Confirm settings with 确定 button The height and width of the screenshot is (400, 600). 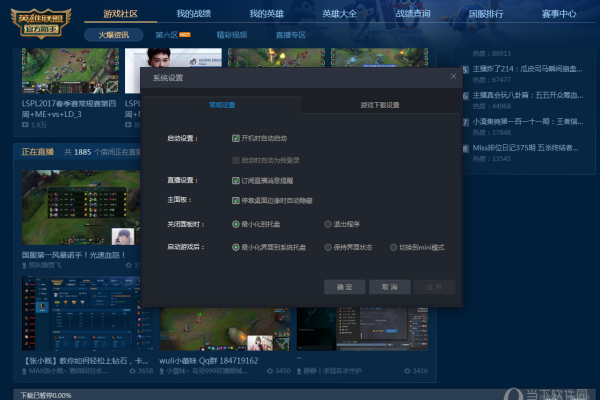point(344,287)
